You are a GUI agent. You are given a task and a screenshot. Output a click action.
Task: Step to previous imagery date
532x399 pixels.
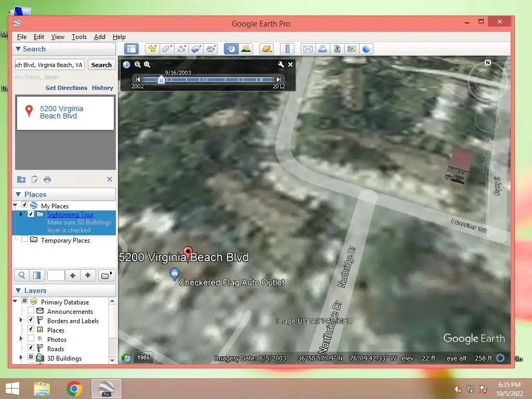pyautogui.click(x=138, y=79)
